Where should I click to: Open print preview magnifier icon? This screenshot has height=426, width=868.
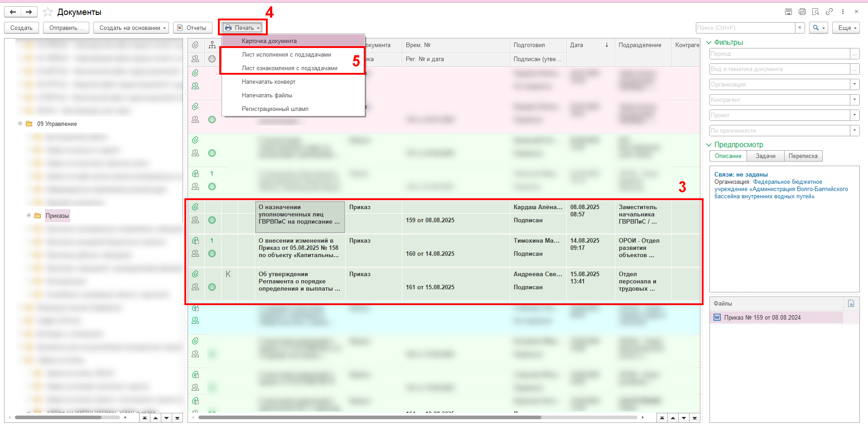[815, 12]
